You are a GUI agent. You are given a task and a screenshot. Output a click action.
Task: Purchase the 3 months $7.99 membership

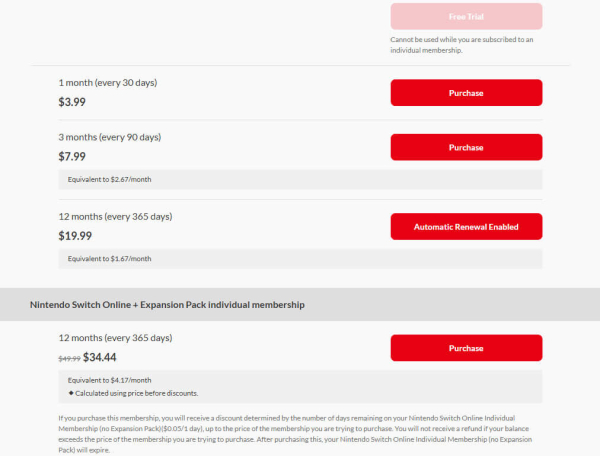(466, 147)
